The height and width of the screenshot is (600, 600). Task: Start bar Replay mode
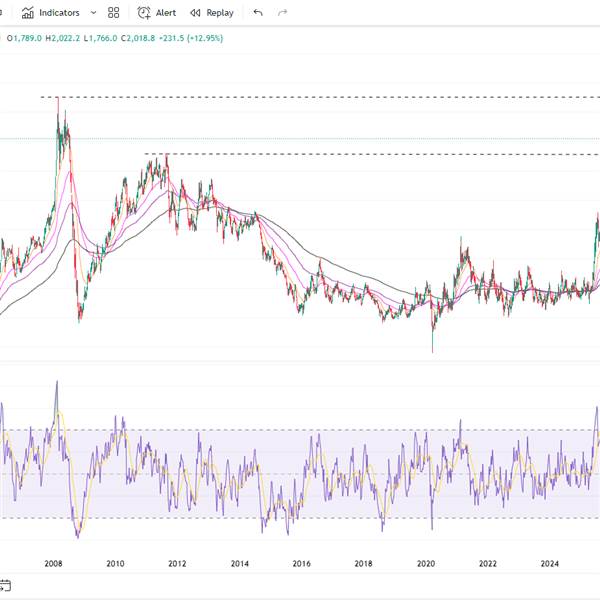[x=212, y=13]
